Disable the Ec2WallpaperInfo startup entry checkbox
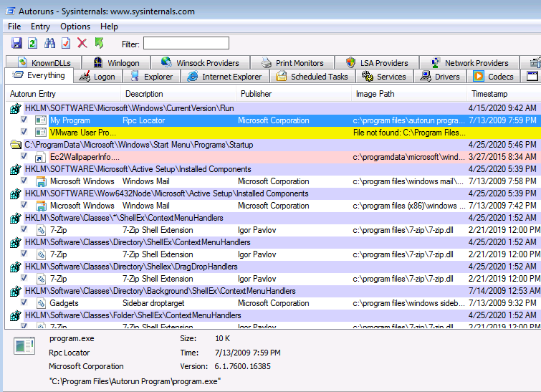 click(24, 157)
